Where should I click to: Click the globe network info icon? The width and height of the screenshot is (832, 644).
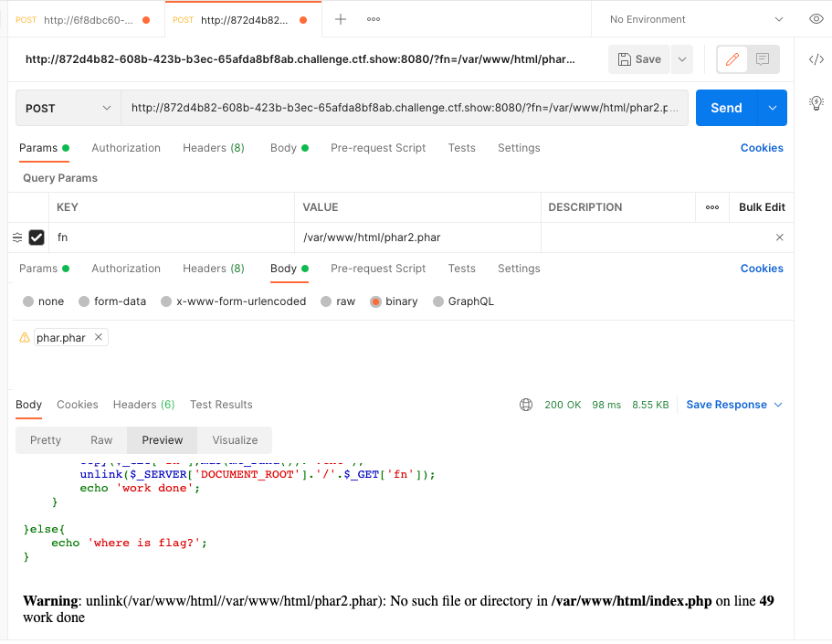tap(525, 404)
